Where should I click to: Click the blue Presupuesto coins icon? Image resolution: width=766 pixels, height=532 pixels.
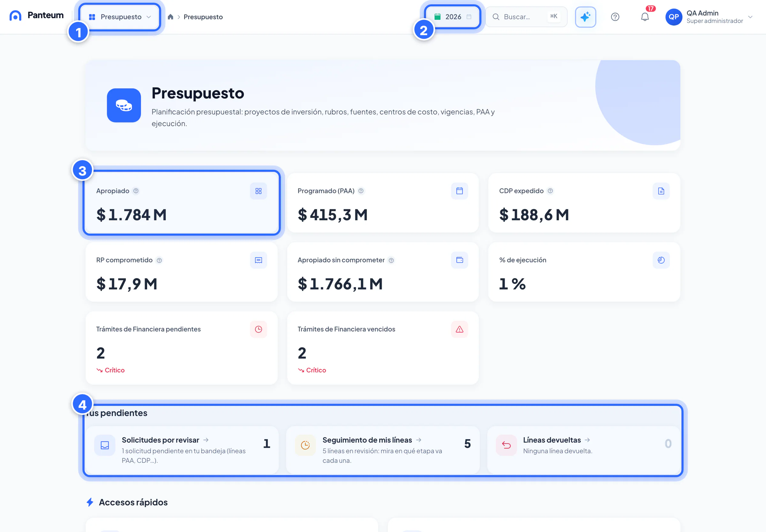point(124,105)
